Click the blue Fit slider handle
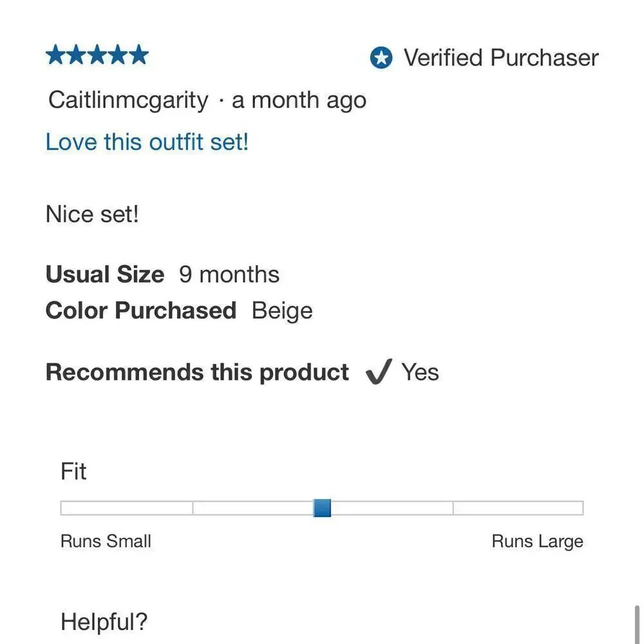The image size is (644, 644). click(x=322, y=508)
